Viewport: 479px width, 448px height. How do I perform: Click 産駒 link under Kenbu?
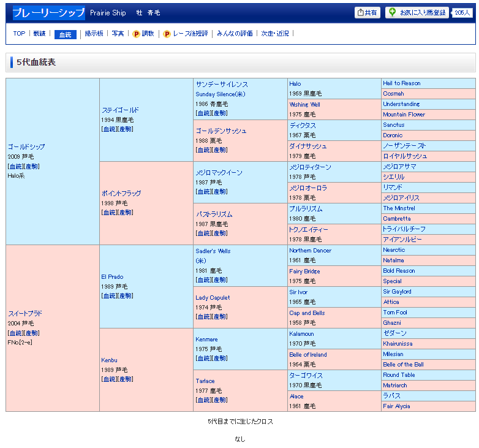[124, 379]
